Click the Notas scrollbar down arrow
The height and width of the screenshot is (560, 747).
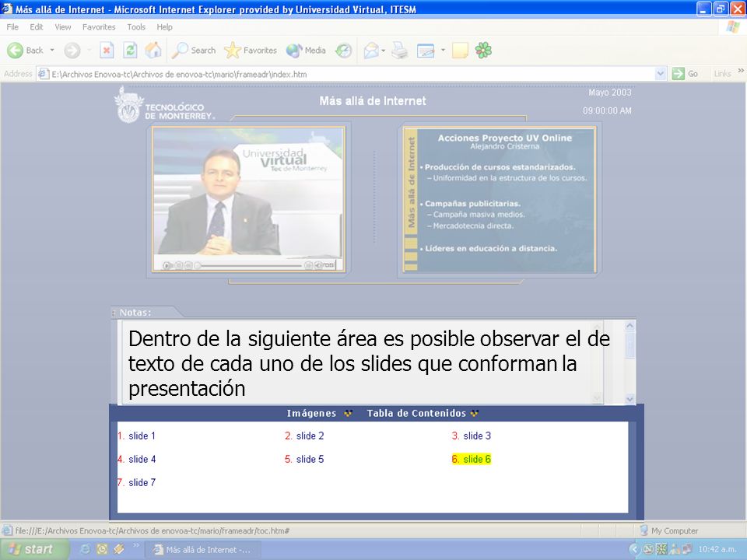point(630,399)
